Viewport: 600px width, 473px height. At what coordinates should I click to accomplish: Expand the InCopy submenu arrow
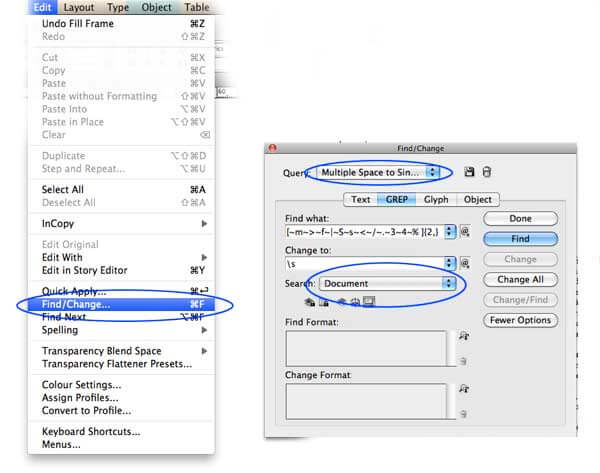coord(204,223)
